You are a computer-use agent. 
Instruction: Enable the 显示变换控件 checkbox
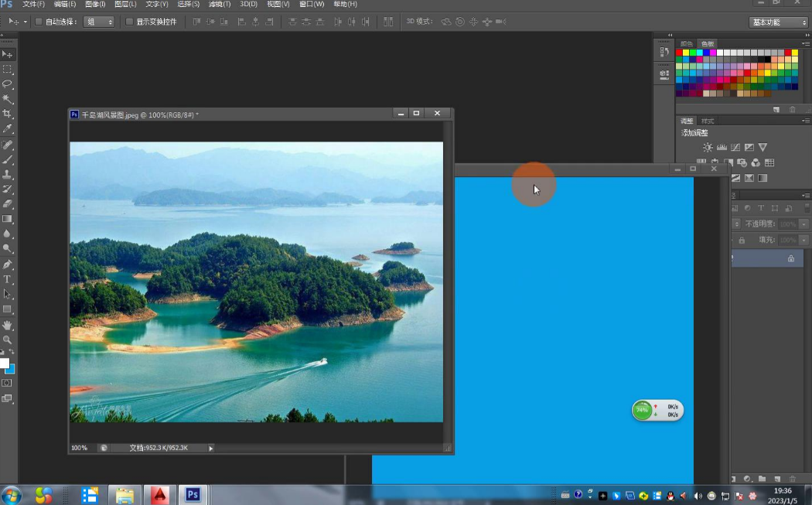click(x=129, y=22)
